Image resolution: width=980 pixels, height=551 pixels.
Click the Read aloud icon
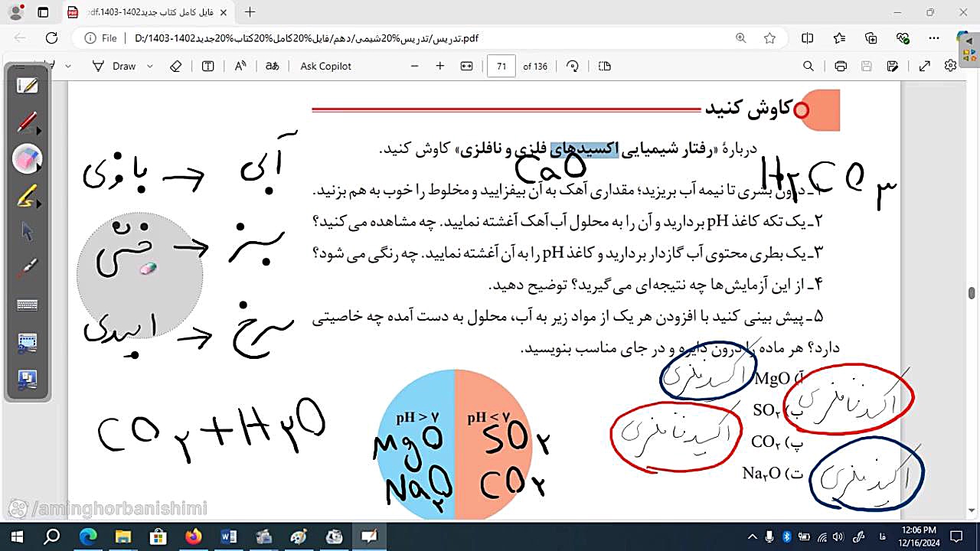click(240, 67)
